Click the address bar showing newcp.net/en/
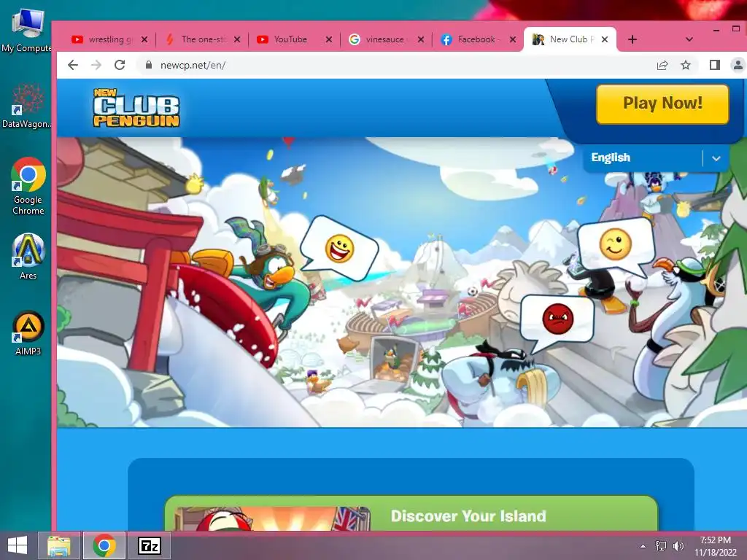Screen dimensions: 747x560 click(395, 65)
